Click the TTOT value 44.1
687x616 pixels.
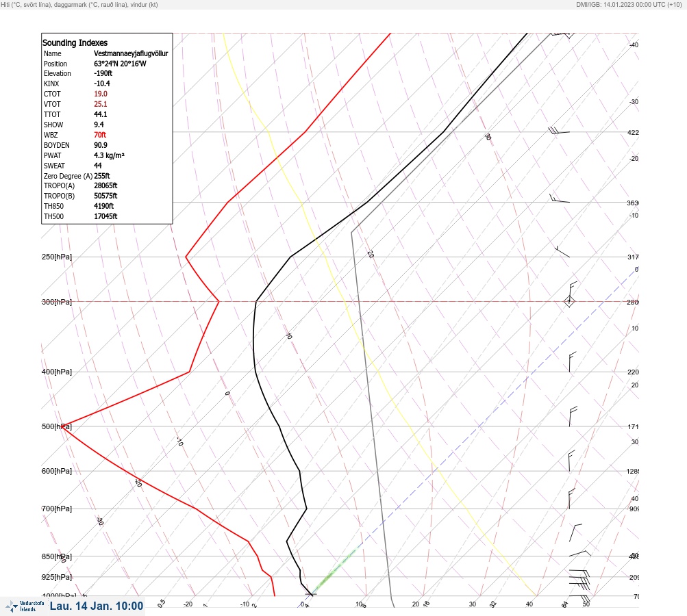(x=100, y=114)
